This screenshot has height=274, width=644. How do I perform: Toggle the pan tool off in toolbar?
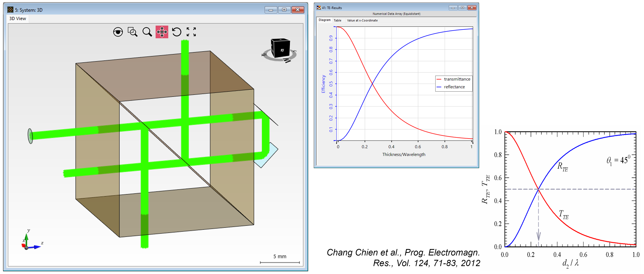coord(162,32)
